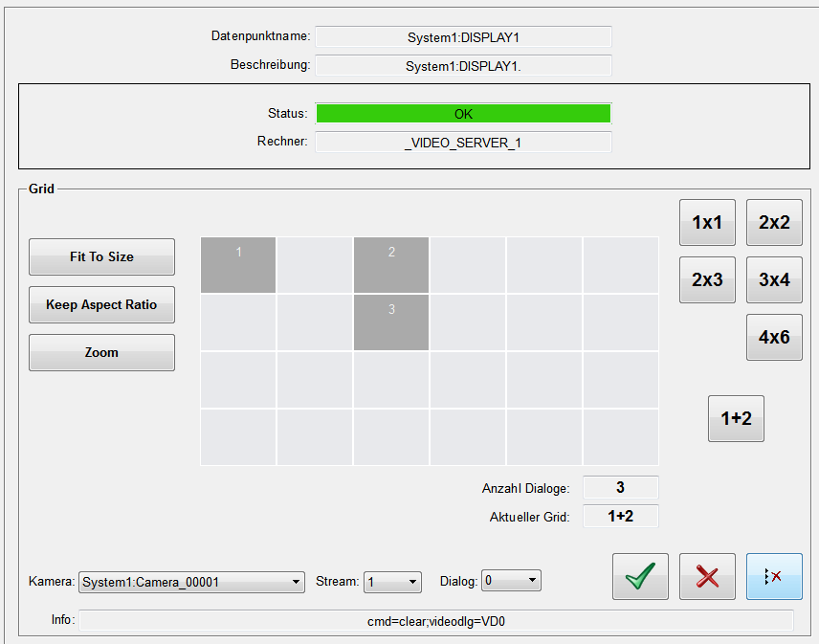This screenshot has width=819, height=644.
Task: Select the 1+2 grid layout
Action: pos(736,419)
